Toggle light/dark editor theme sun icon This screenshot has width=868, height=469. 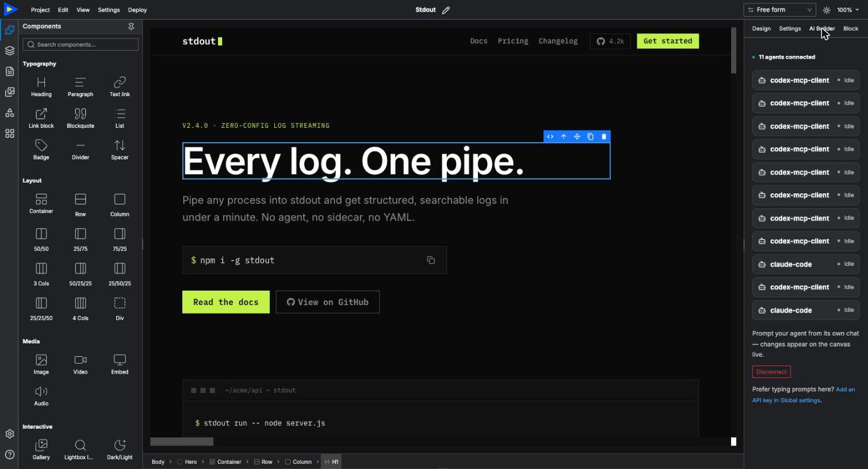pos(827,10)
